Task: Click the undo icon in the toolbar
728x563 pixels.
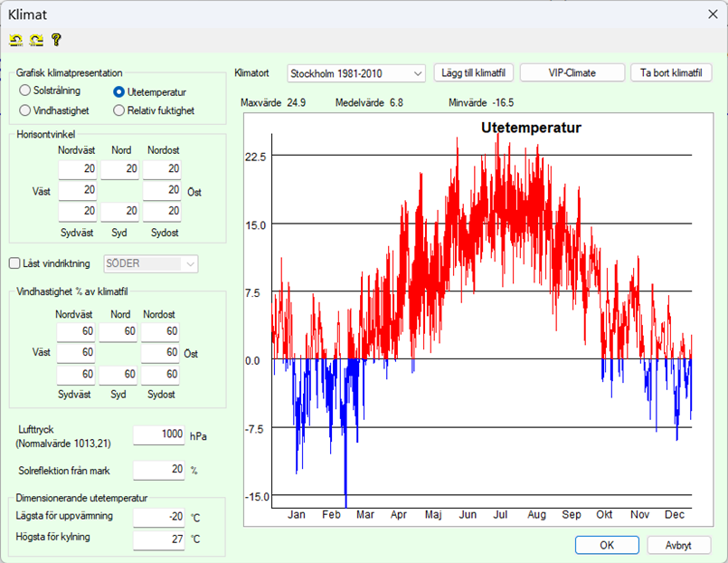Action: 15,40
